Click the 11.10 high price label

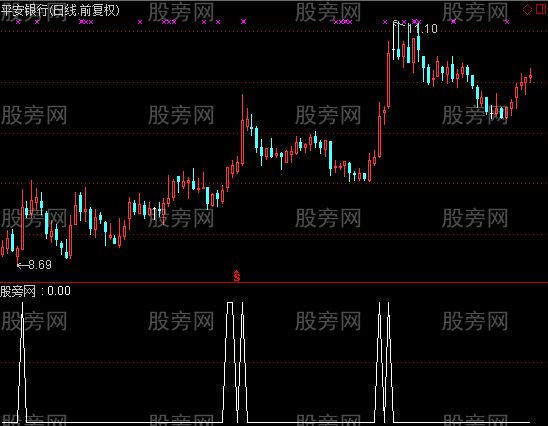coord(423,29)
